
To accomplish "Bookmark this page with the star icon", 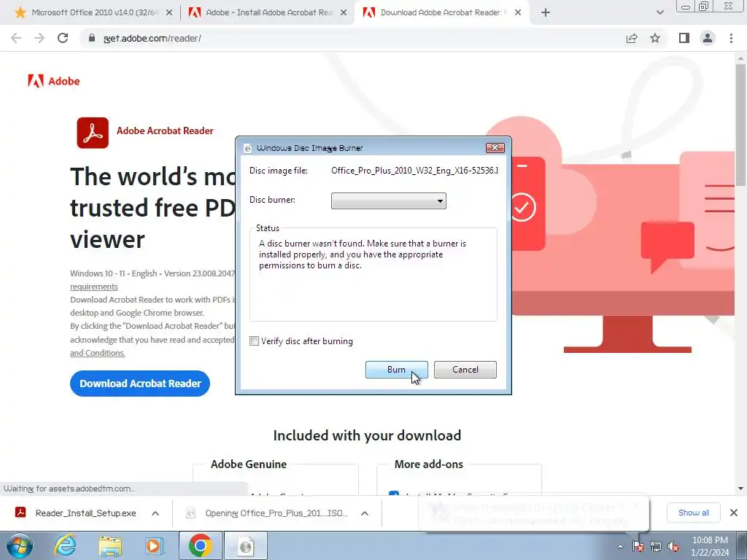I will coord(656,38).
